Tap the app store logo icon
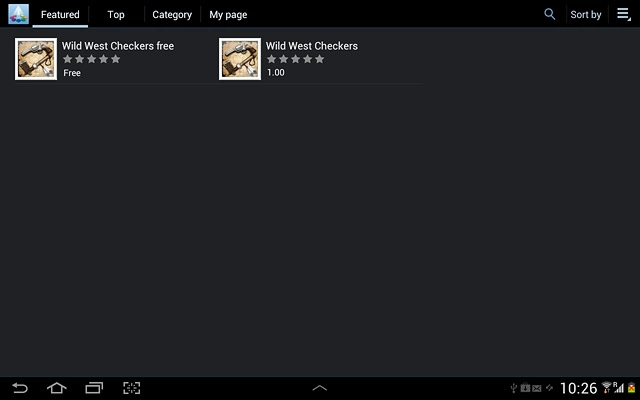 click(x=19, y=14)
